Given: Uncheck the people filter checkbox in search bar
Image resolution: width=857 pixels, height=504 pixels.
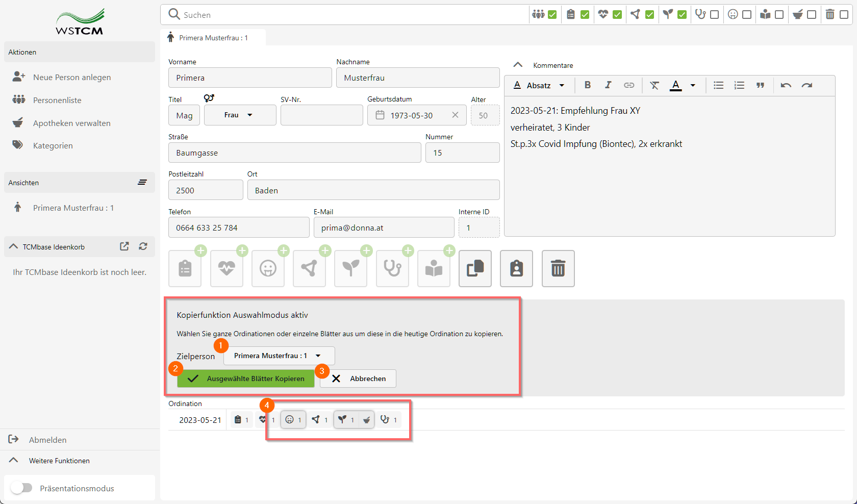Looking at the screenshot, I should point(552,15).
